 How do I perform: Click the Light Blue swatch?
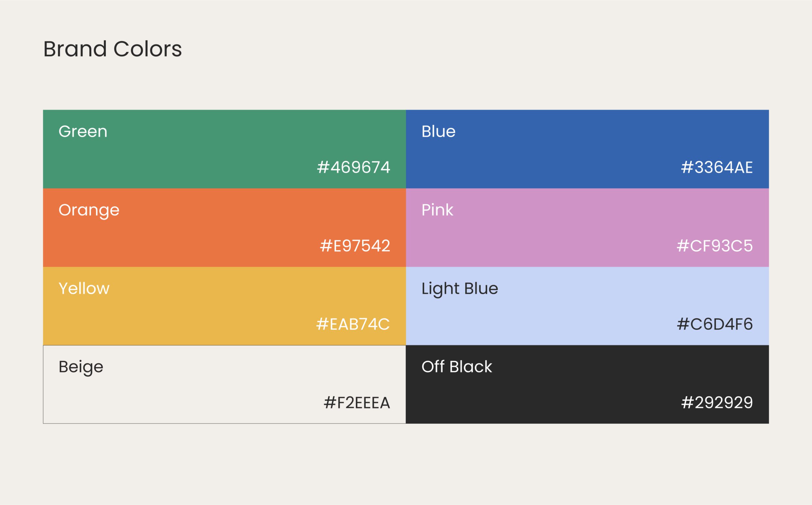click(587, 306)
